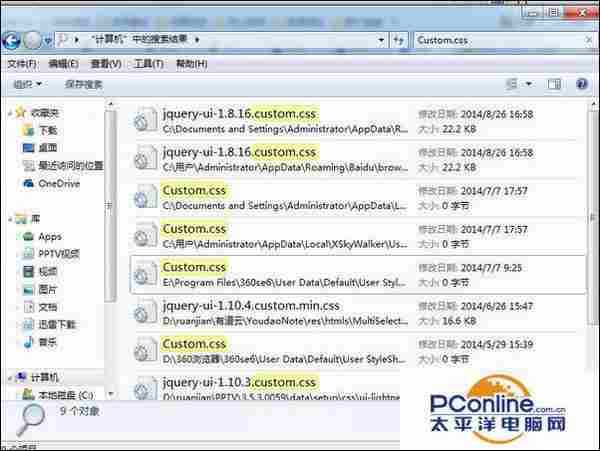Image resolution: width=600 pixels, height=451 pixels.
Task: Open the 组织 (Organize) dropdown
Action: coord(26,85)
